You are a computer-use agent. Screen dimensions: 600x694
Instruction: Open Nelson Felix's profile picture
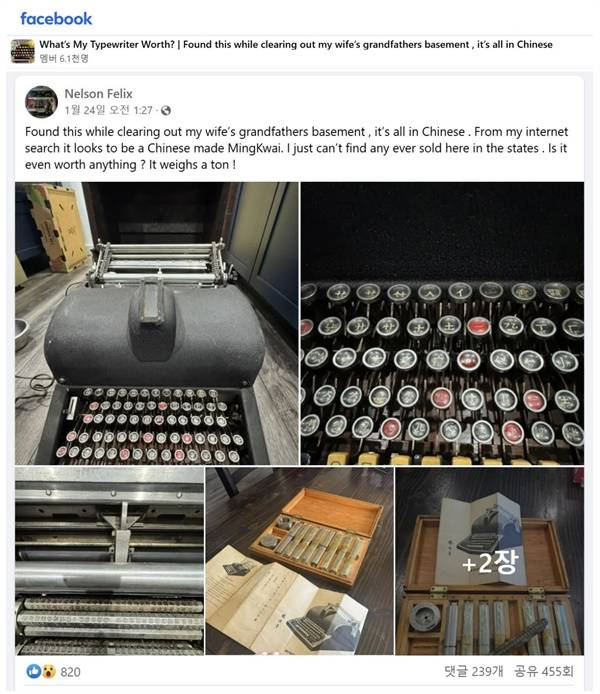41,102
